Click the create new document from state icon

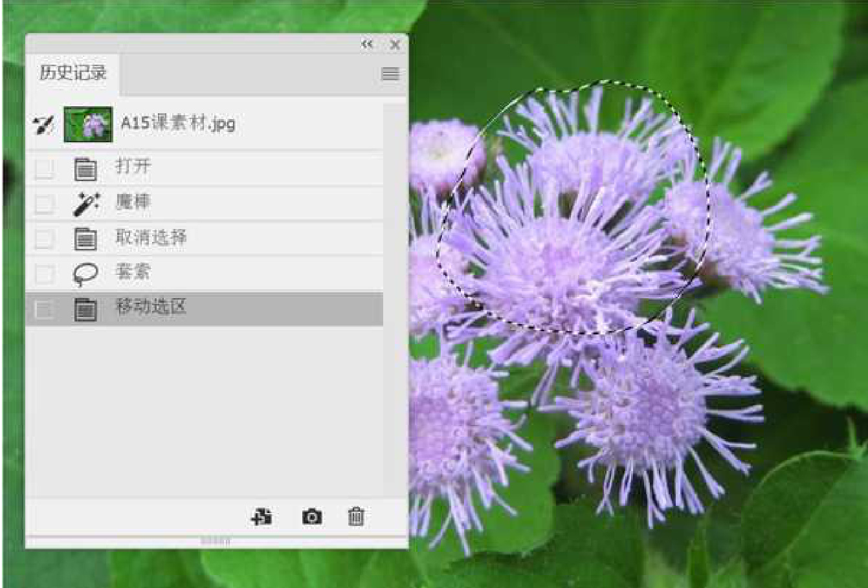click(262, 517)
